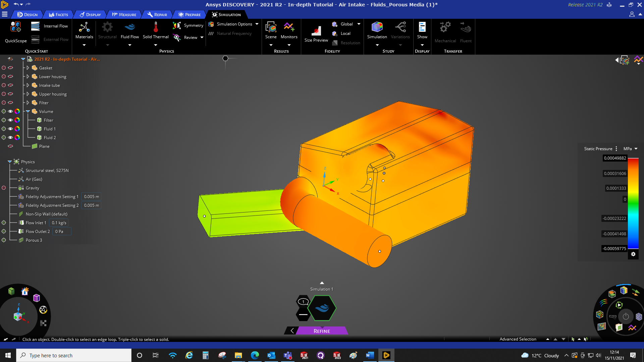Click monitors chart icon at top right
The width and height of the screenshot is (644, 362).
(x=639, y=60)
